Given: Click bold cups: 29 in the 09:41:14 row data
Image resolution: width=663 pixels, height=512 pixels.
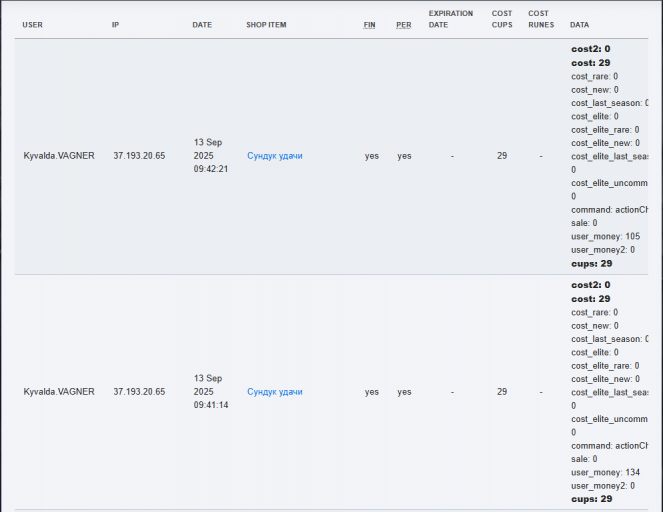Looking at the screenshot, I should pyautogui.click(x=592, y=499).
